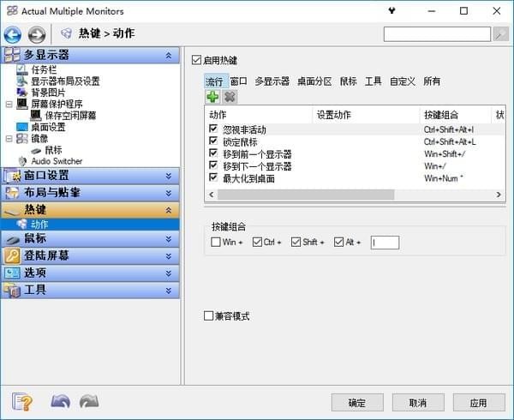Open the help icon at bottom left

pyautogui.click(x=22, y=402)
